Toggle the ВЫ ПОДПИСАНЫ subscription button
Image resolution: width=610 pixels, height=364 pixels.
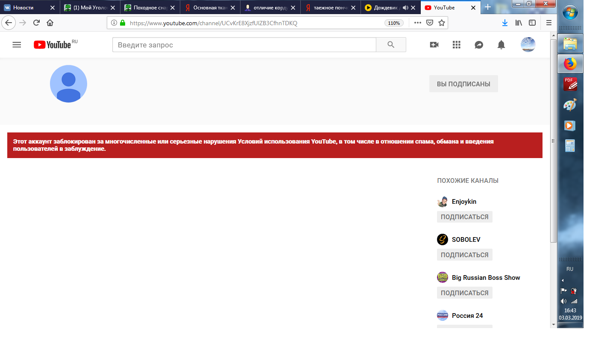(x=463, y=84)
